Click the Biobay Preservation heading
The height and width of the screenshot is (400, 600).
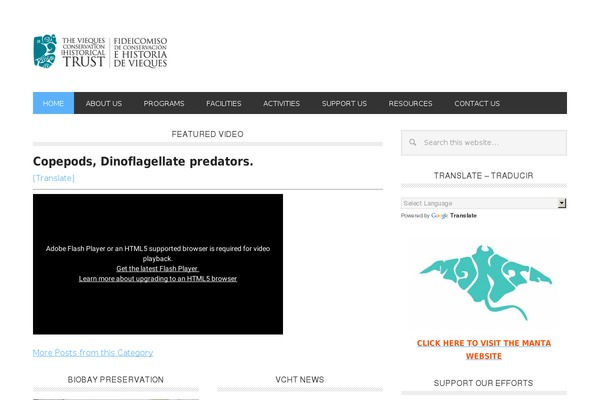[116, 380]
